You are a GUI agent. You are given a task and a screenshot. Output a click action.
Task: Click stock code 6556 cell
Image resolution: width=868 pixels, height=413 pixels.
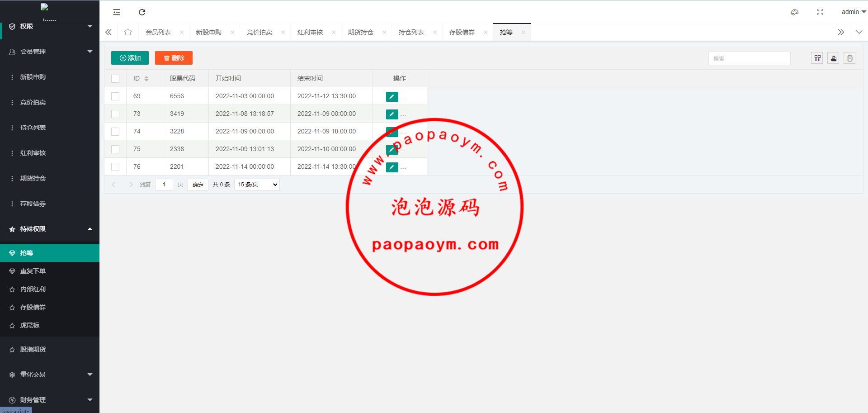click(x=185, y=96)
